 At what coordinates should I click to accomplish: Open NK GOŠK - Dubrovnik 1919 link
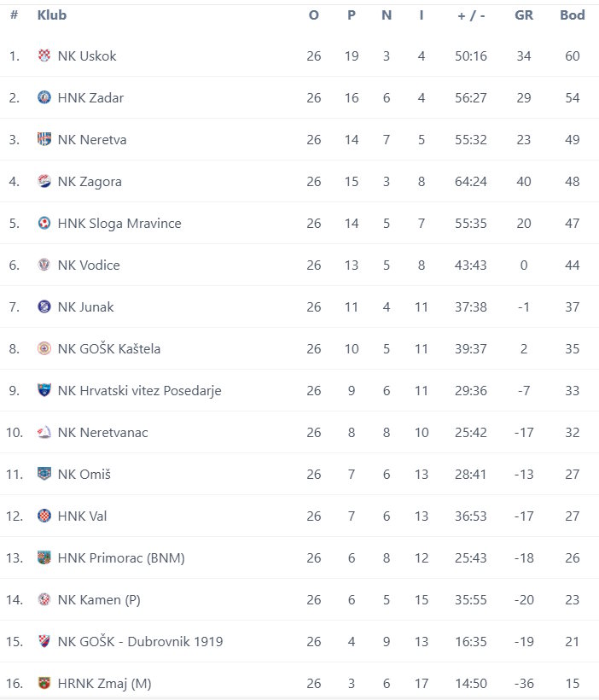click(140, 641)
